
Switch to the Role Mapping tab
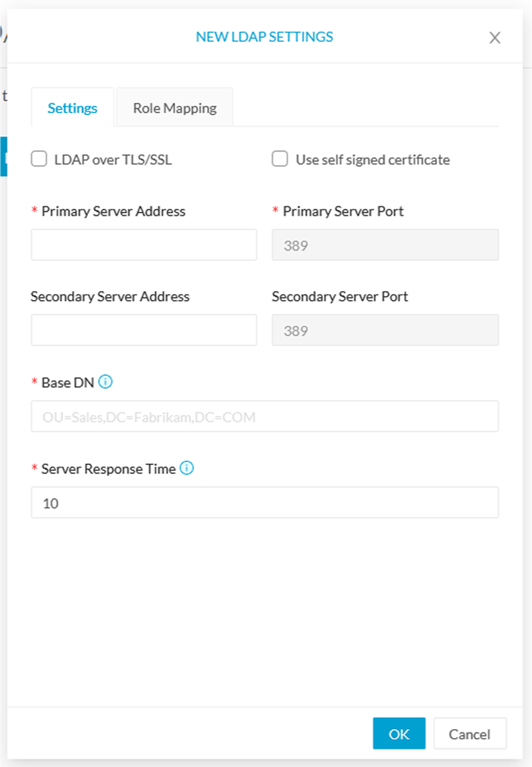(174, 107)
